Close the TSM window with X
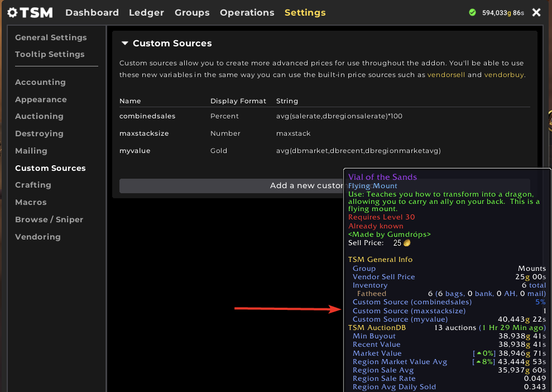Viewport: 552px width, 392px height. click(x=536, y=13)
